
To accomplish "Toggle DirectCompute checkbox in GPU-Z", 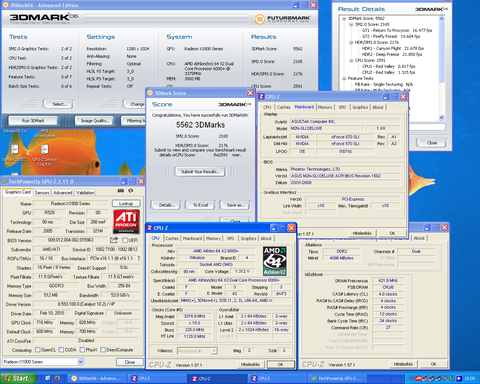I will [x=103, y=350].
